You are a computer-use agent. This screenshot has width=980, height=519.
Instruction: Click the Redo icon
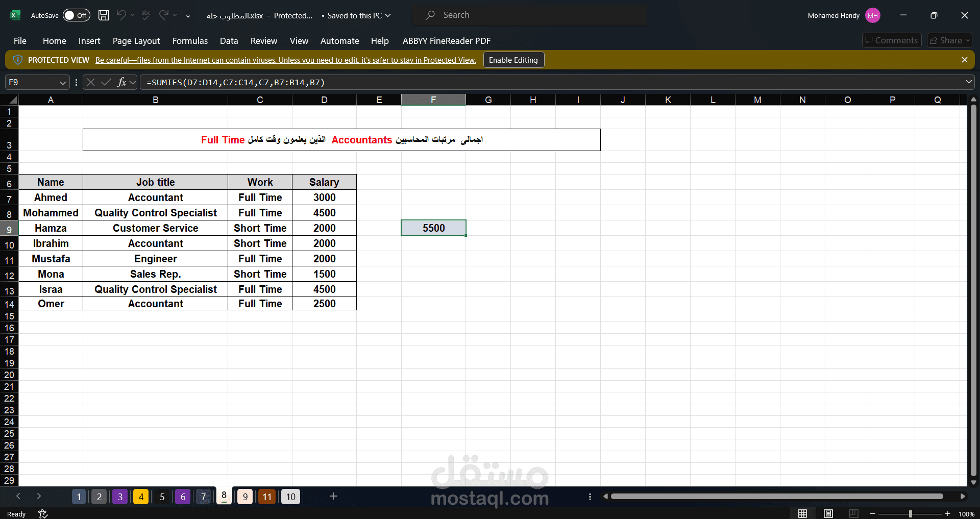pyautogui.click(x=163, y=15)
